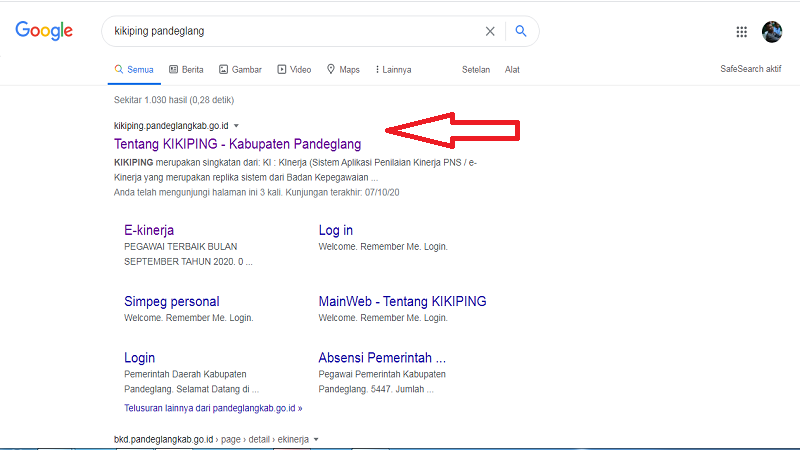Click the search text field
The width and height of the screenshot is (800, 450).
coord(296,31)
